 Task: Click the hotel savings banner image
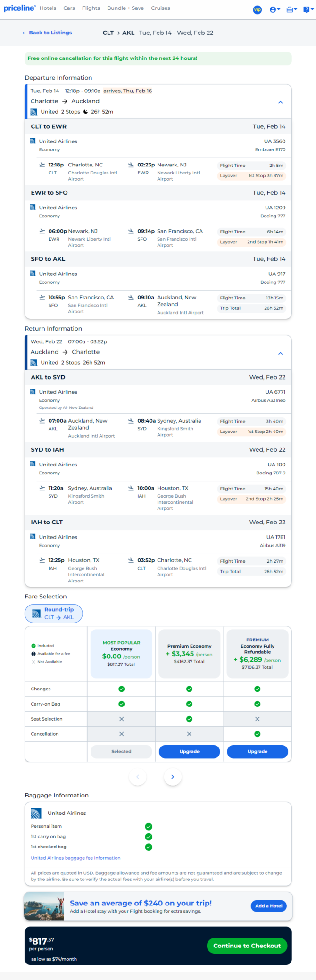click(x=44, y=906)
